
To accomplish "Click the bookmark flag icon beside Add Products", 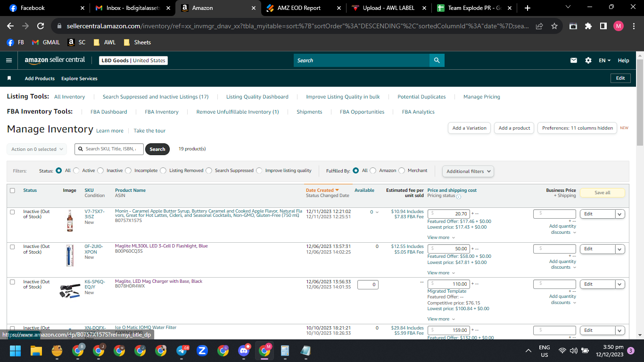I will [x=9, y=78].
